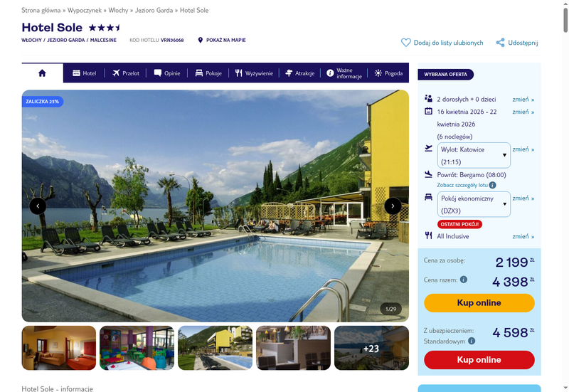569x392 pixels.
Task: Click the home icon tab
Action: tap(42, 73)
